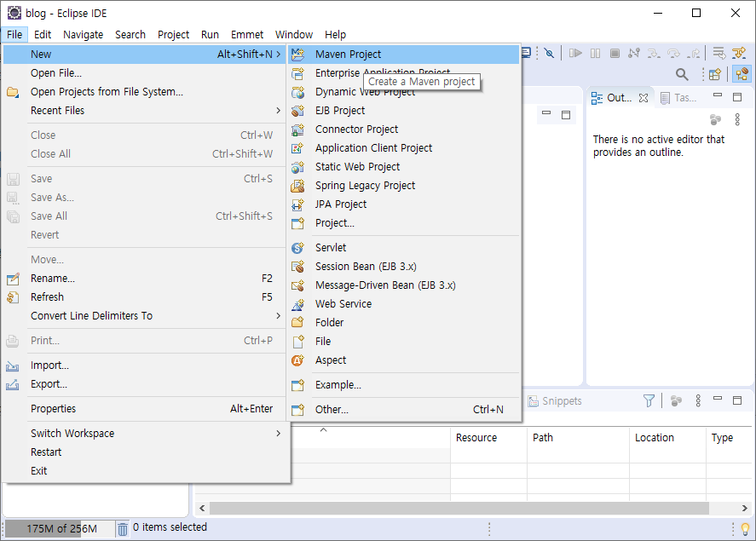Click the lightbulb tip icon in status bar
This screenshot has height=541, width=756.
click(x=746, y=529)
